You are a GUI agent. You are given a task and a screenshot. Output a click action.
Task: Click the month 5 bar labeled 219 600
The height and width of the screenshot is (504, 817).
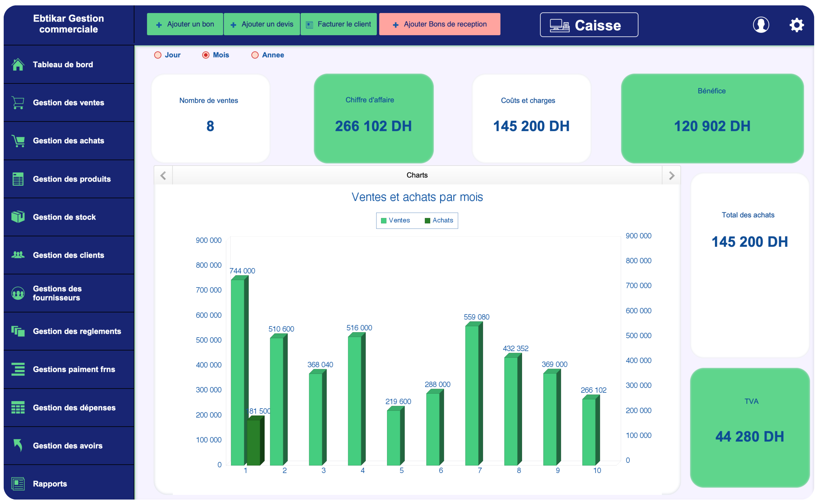[396, 436]
